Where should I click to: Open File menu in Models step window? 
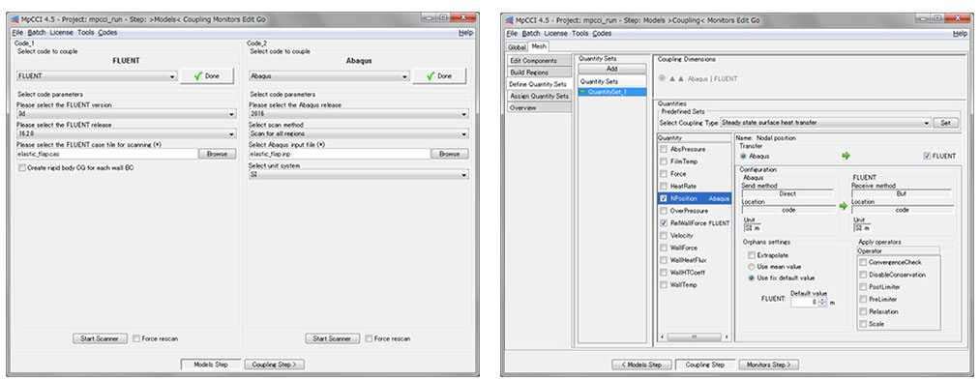(16, 33)
